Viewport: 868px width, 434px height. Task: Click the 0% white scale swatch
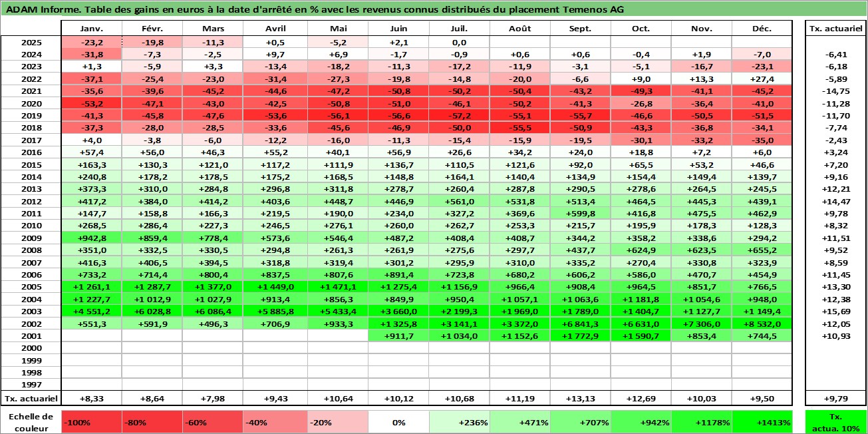[x=398, y=422]
